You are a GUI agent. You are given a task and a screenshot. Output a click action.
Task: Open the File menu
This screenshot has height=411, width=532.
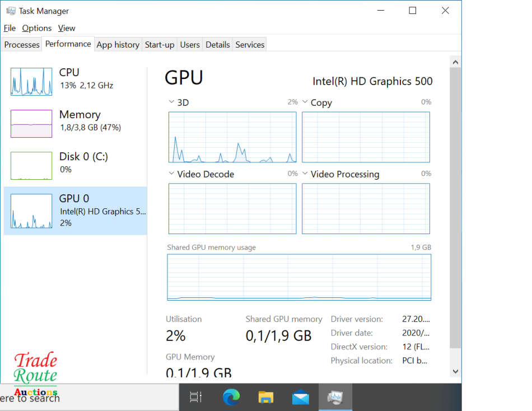click(10, 28)
